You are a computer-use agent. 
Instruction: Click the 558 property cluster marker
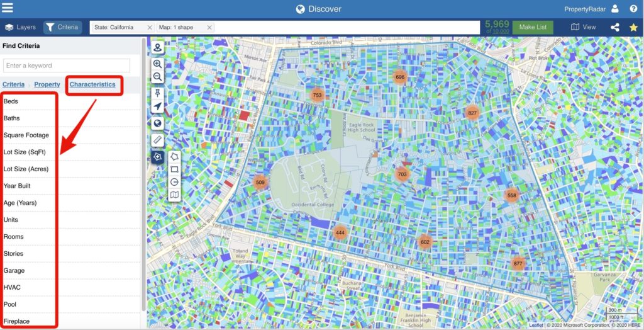512,195
